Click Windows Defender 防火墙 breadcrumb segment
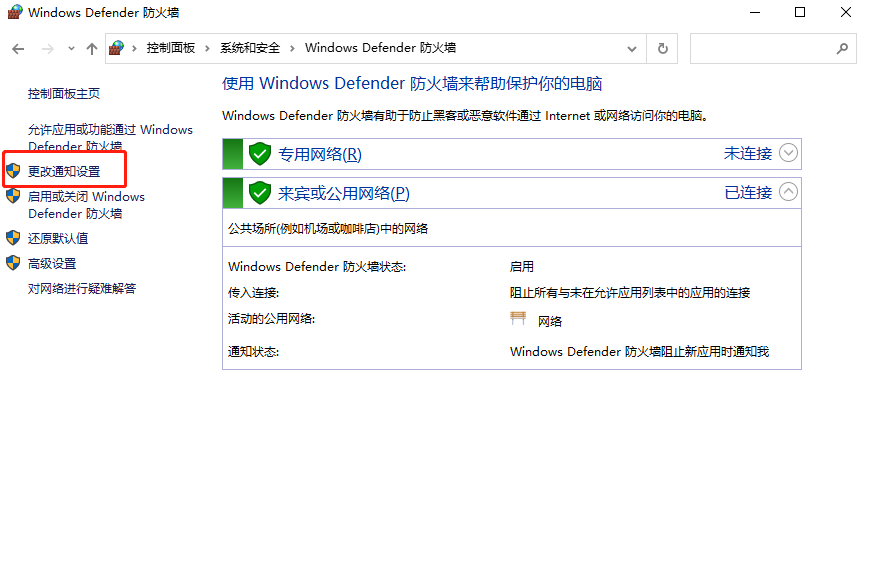 tap(380, 48)
